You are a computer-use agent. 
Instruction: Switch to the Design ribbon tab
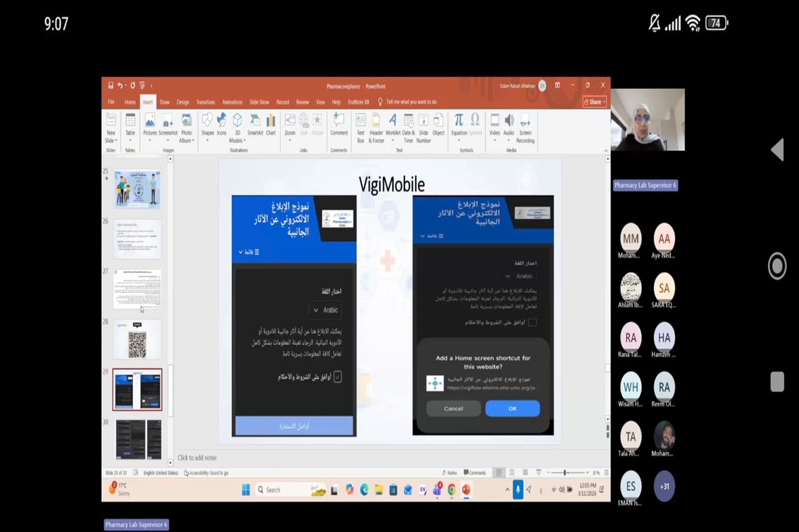click(x=182, y=102)
